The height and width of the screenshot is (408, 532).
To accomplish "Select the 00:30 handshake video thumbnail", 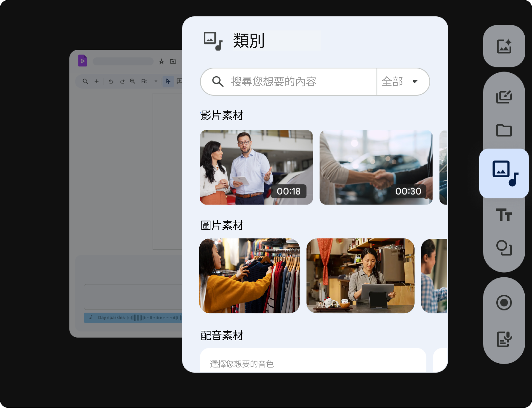I will pyautogui.click(x=376, y=167).
